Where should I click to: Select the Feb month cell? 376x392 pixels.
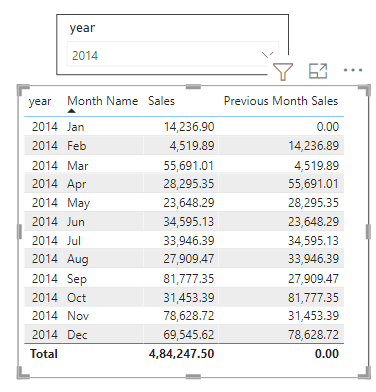point(77,146)
